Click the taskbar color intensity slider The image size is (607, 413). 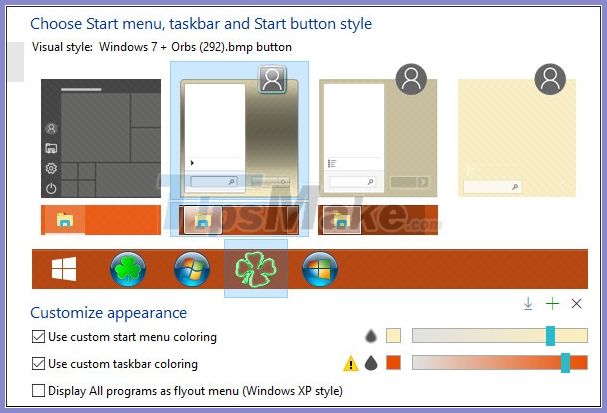coord(500,363)
